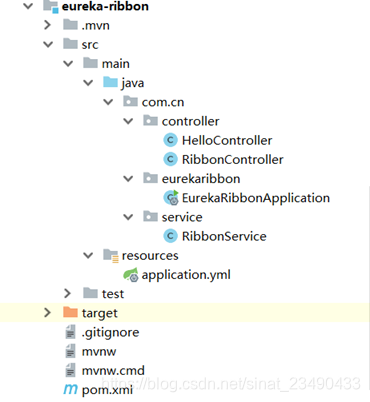Select the java folder label
This screenshot has height=402, width=370.
pos(133,83)
